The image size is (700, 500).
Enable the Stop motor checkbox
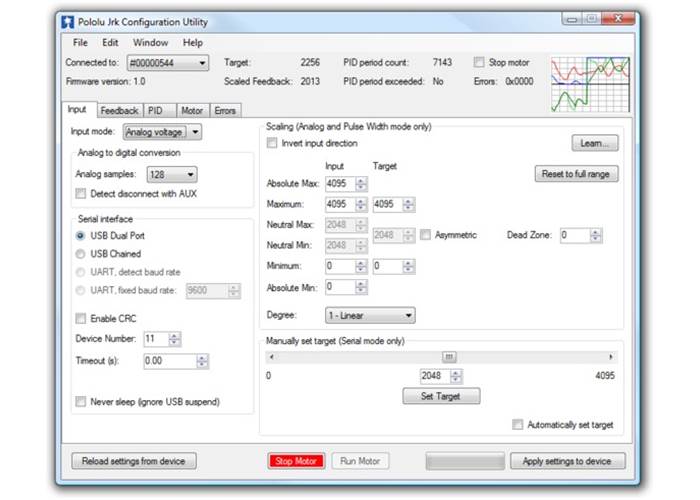click(x=479, y=62)
